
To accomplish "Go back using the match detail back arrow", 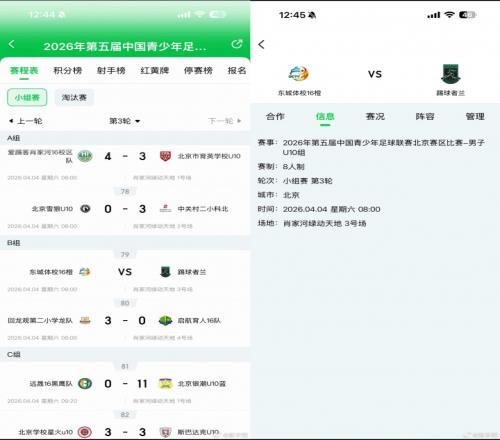I will point(261,44).
